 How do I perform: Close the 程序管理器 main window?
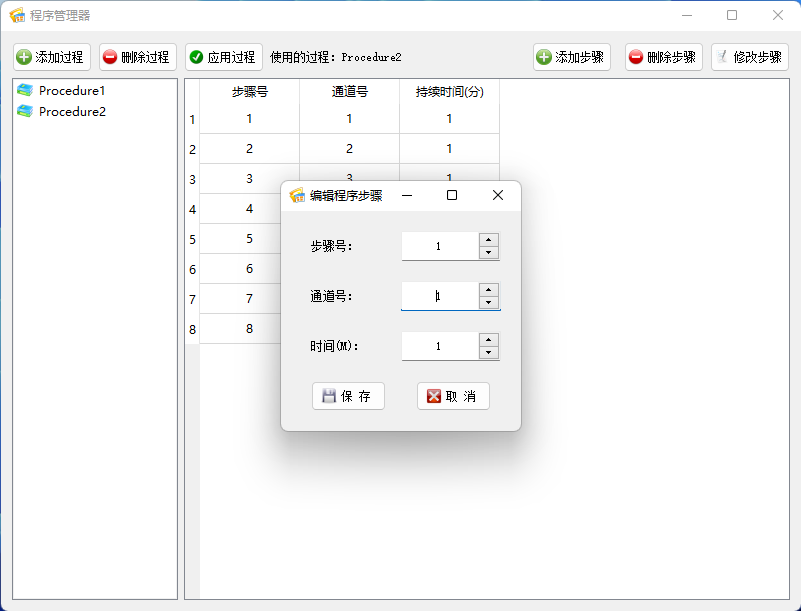(x=778, y=15)
